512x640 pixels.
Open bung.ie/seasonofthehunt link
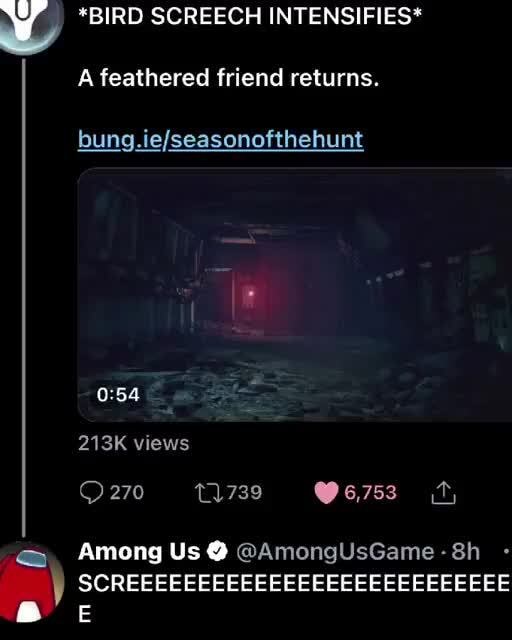coord(220,140)
